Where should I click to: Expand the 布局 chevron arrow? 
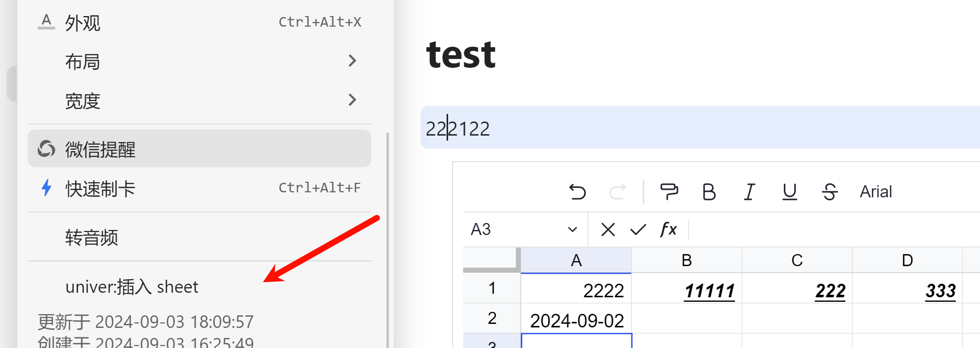coord(352,61)
